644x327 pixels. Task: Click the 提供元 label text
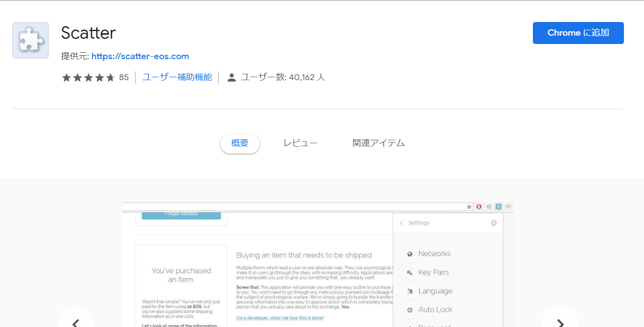(75, 56)
